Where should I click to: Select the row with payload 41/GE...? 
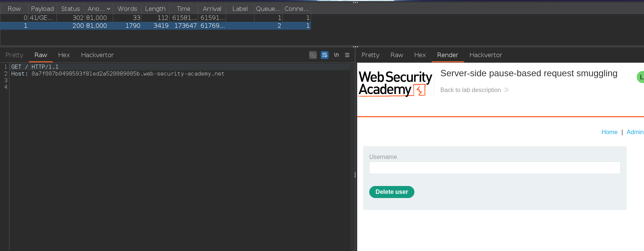(x=155, y=18)
